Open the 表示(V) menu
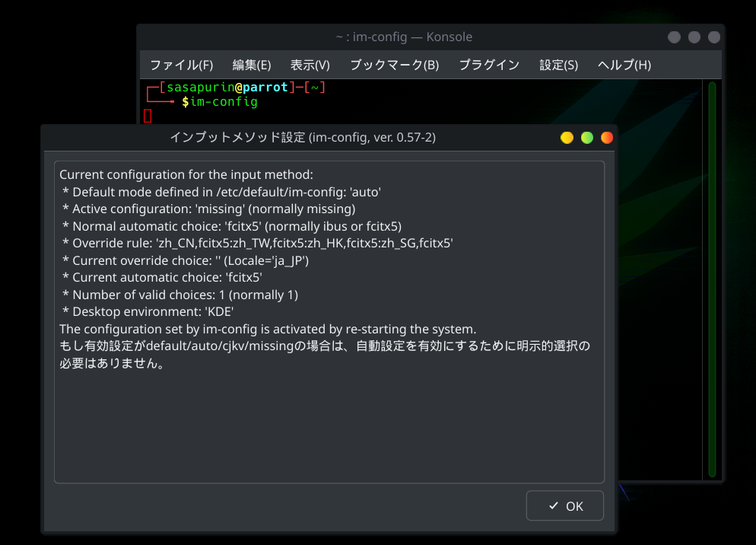The height and width of the screenshot is (545, 756). [x=310, y=65]
